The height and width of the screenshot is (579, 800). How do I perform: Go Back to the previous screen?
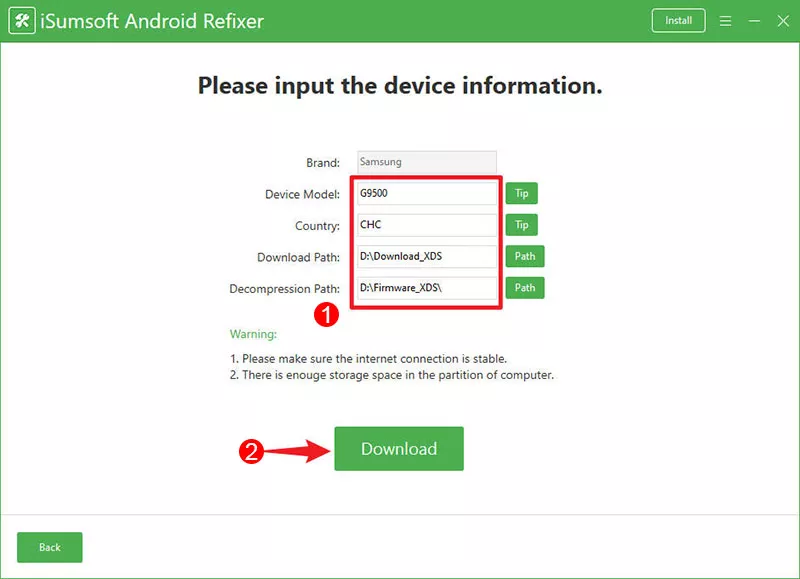[x=49, y=547]
